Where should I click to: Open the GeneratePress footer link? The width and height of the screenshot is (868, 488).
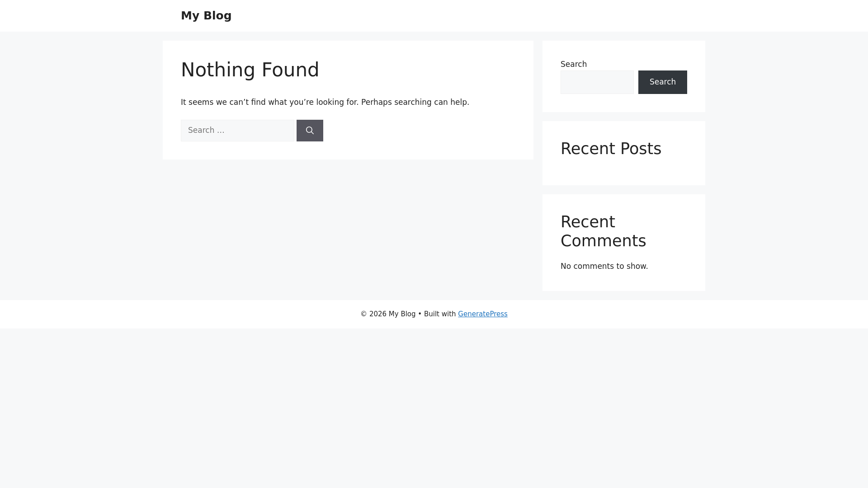coord(482,314)
